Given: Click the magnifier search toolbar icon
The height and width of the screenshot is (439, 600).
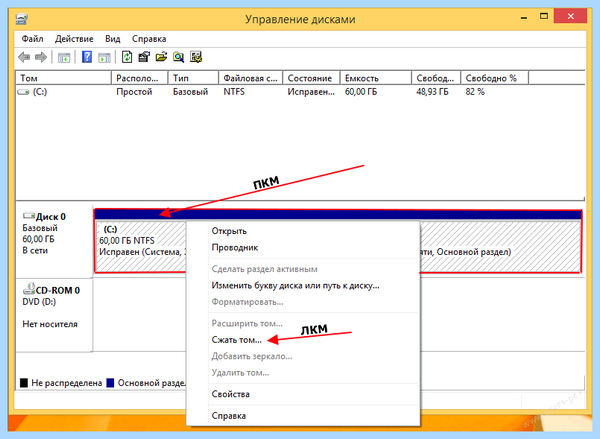Looking at the screenshot, I should pyautogui.click(x=178, y=57).
